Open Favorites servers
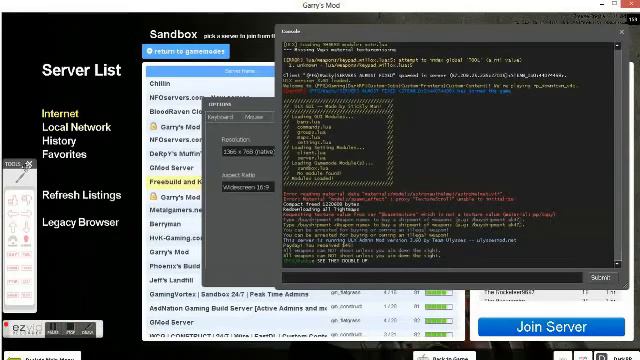The image size is (640, 360). point(64,154)
